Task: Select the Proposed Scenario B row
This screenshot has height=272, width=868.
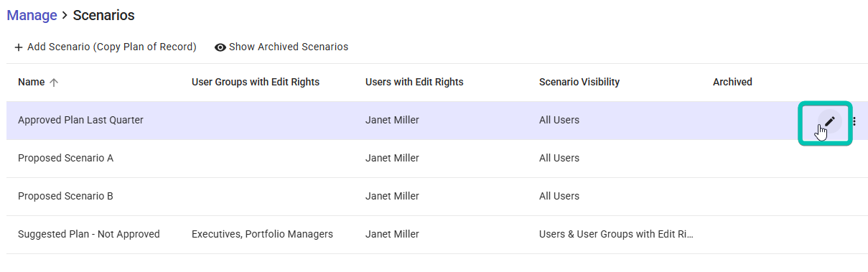Action: (x=437, y=197)
